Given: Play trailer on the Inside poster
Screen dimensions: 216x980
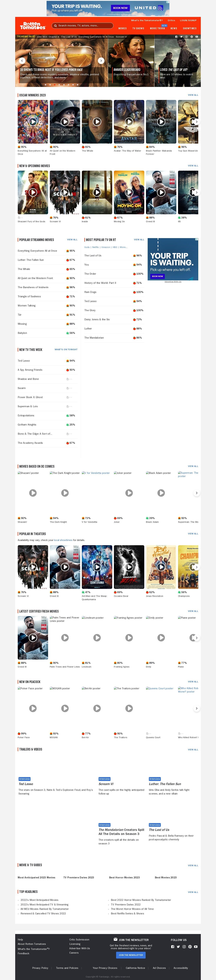Looking at the screenshot, I should point(97,192).
